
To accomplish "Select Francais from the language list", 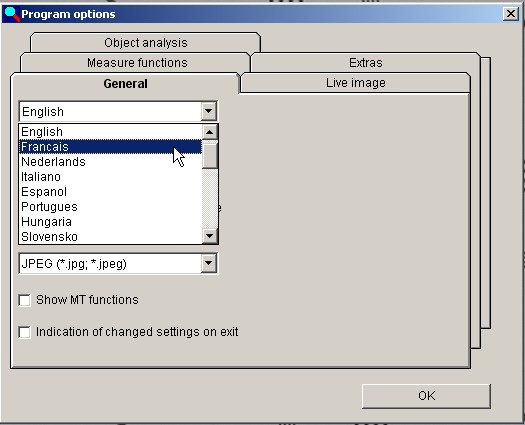I will [110, 147].
